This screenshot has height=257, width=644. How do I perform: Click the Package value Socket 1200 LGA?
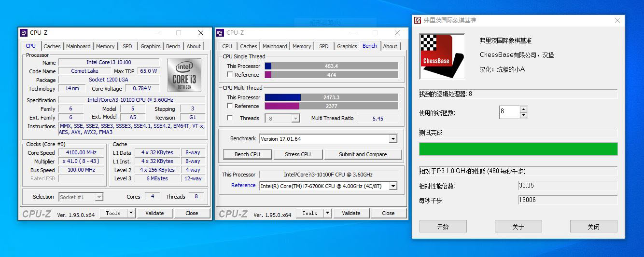[109, 80]
